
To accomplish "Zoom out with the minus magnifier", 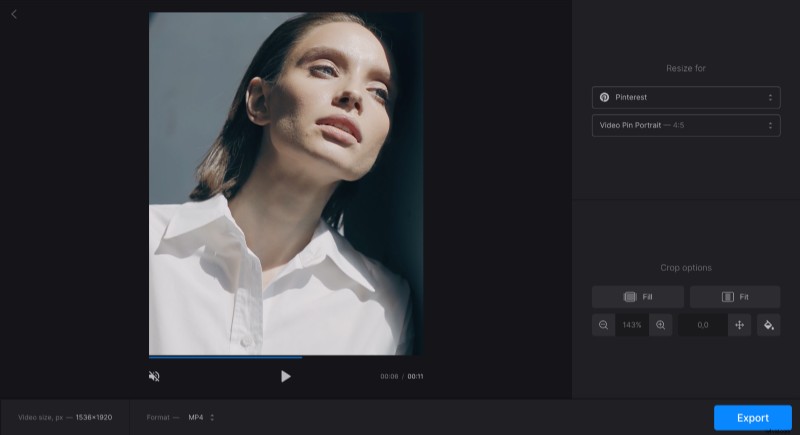I will [x=604, y=325].
